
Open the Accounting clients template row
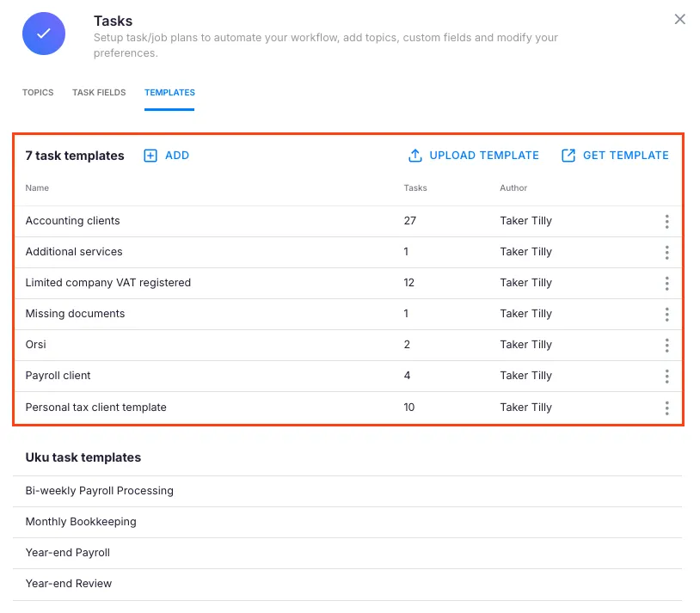(73, 221)
